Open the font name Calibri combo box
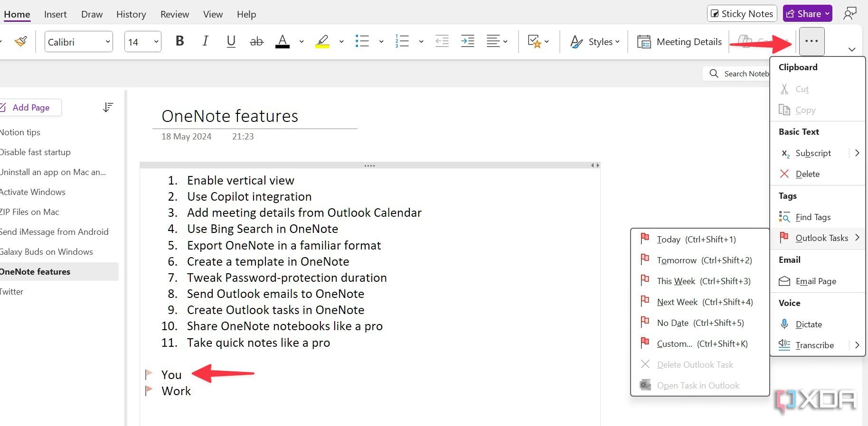Viewport: 868px width, 426px height. 79,42
